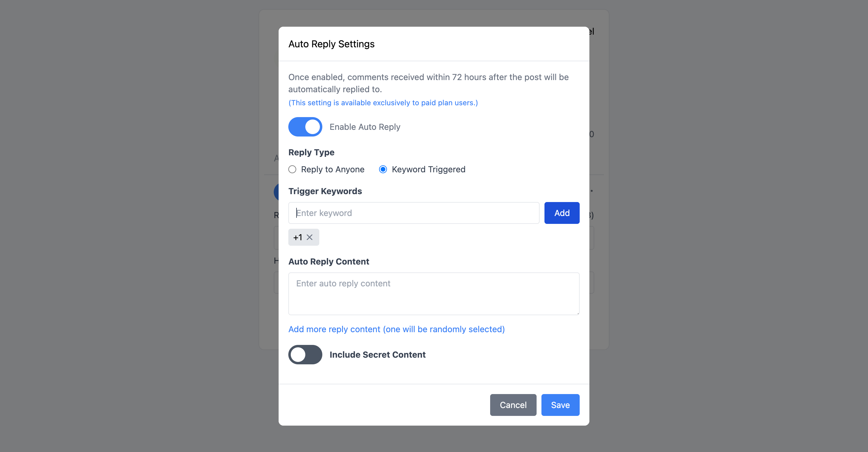Cancel the Auto Reply Settings dialog
The width and height of the screenshot is (868, 452).
(x=513, y=405)
